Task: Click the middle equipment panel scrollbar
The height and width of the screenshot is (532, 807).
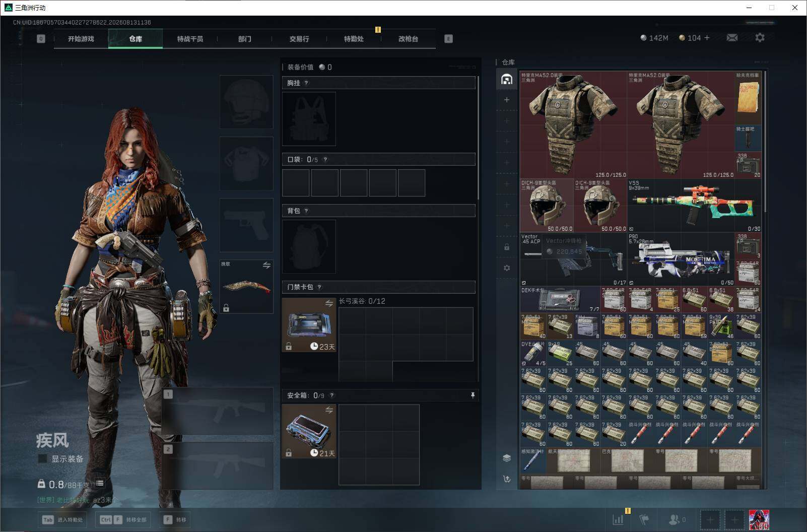Action: tap(478, 137)
